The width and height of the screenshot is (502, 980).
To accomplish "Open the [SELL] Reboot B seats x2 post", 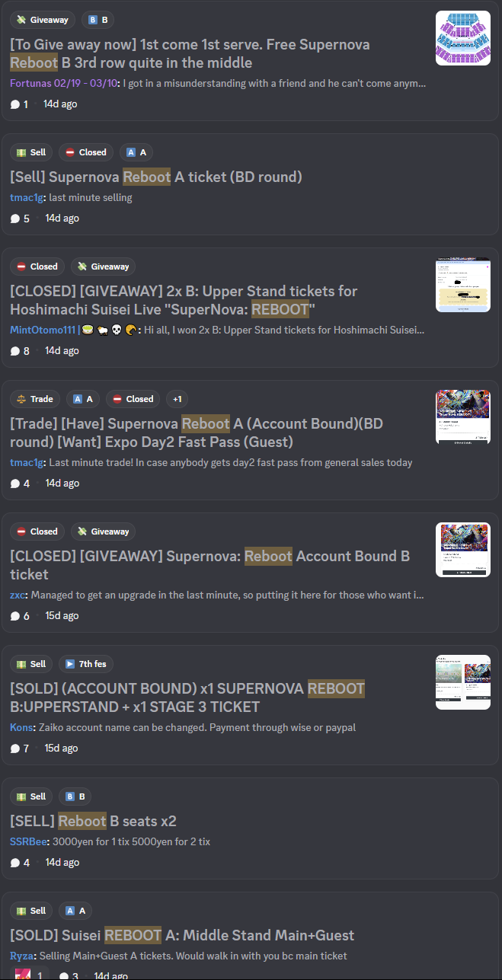I will point(93,821).
